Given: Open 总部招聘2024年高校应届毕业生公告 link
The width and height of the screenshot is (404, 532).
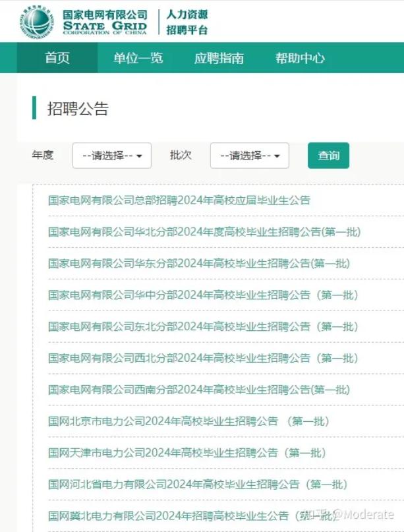Looking at the screenshot, I should point(179,200).
